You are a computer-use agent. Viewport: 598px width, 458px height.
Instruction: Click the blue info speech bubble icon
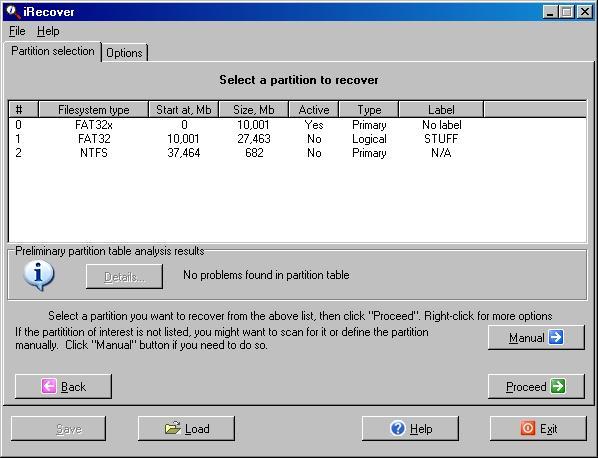pos(39,276)
